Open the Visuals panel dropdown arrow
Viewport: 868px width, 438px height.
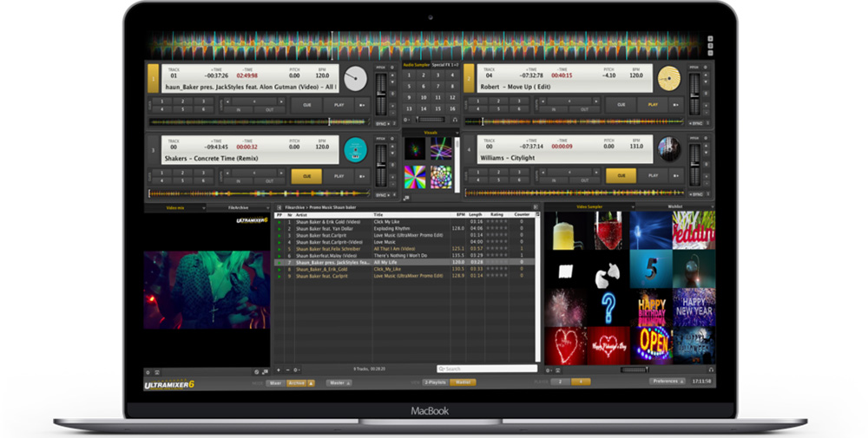[x=457, y=133]
